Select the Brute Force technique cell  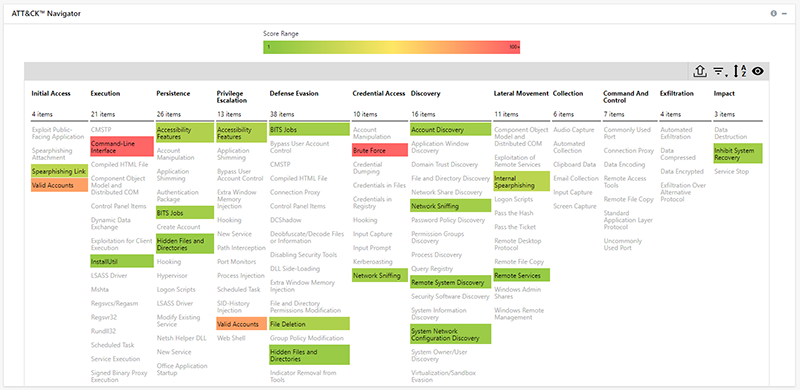[380, 151]
